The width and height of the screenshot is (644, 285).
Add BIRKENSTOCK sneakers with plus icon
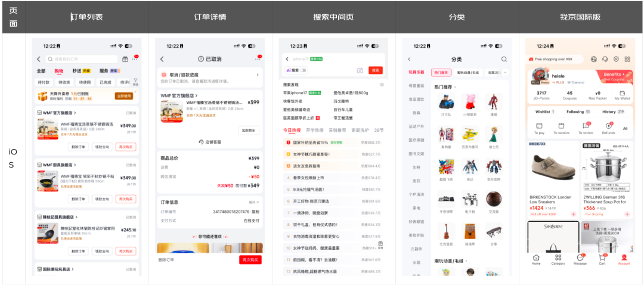pos(573,215)
